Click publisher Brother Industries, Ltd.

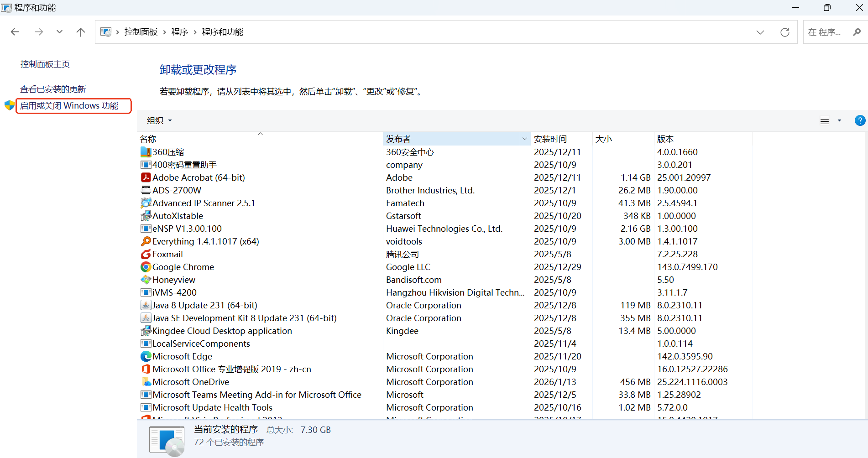(x=430, y=190)
